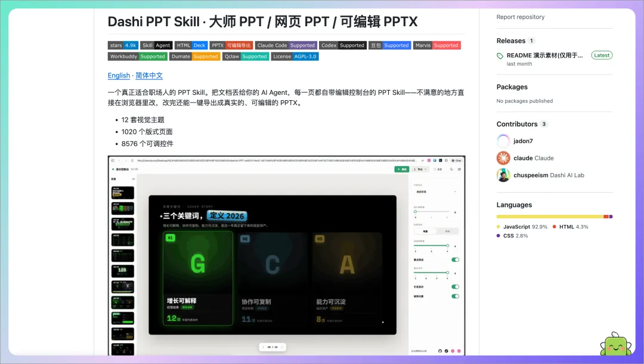Viewport: 644px width, 364px height.
Task: Click the Marvis Supported badge
Action: (436, 45)
